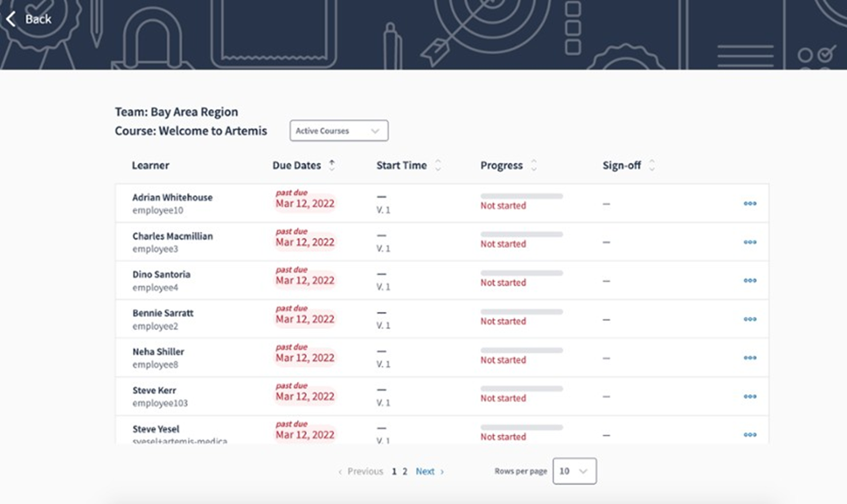Sort the table by Start Time
The width and height of the screenshot is (847, 504).
click(438, 165)
